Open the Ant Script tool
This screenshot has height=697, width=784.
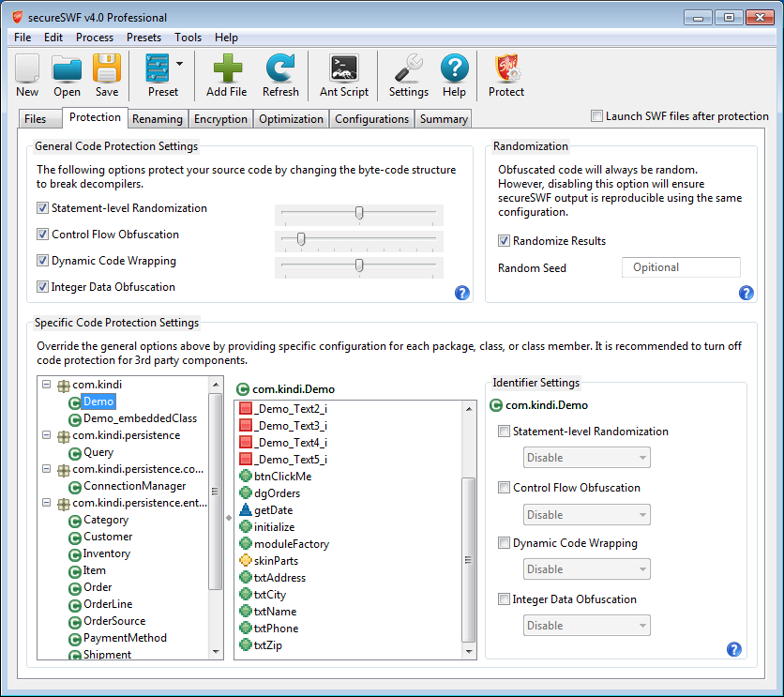[344, 71]
